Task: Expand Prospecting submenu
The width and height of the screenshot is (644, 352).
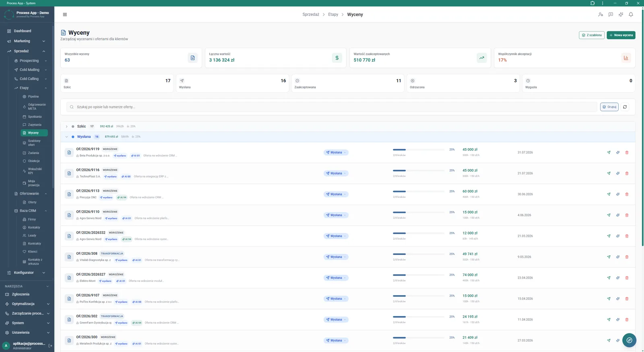Action: (30, 61)
